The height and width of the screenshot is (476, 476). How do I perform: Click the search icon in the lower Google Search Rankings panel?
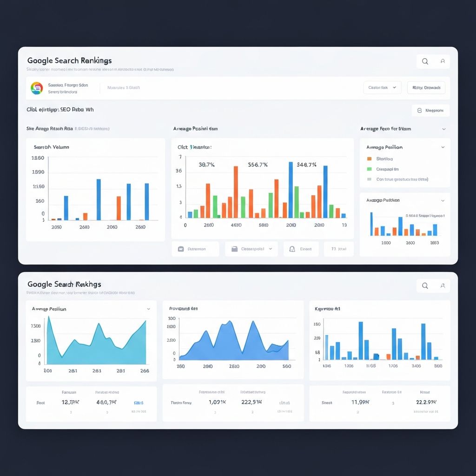(x=425, y=286)
